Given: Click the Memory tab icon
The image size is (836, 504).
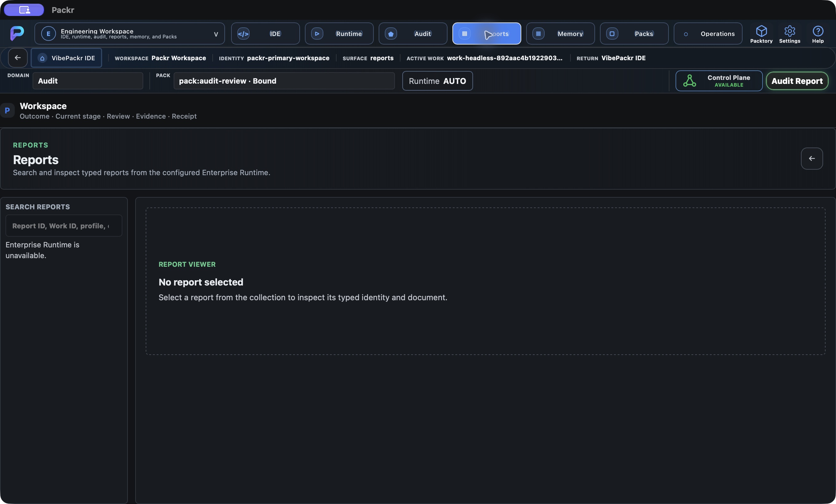Looking at the screenshot, I should [538, 33].
